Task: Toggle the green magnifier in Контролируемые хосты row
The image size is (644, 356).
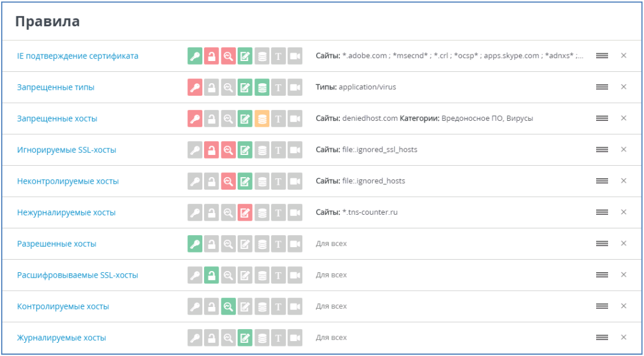Action: click(228, 306)
